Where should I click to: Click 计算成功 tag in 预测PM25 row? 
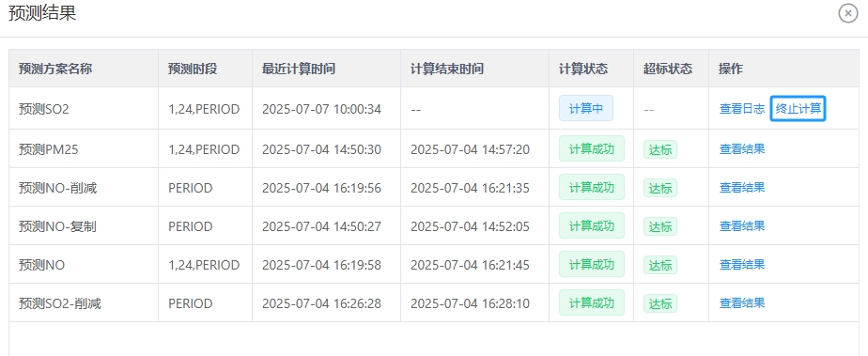(x=592, y=149)
